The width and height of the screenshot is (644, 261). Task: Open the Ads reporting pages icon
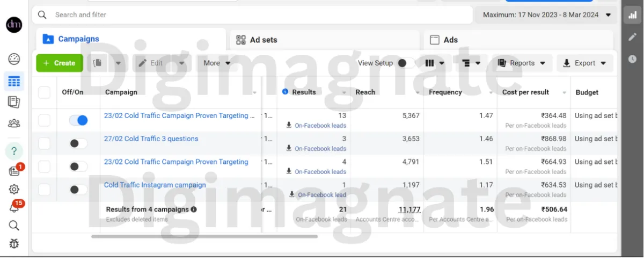tap(14, 102)
